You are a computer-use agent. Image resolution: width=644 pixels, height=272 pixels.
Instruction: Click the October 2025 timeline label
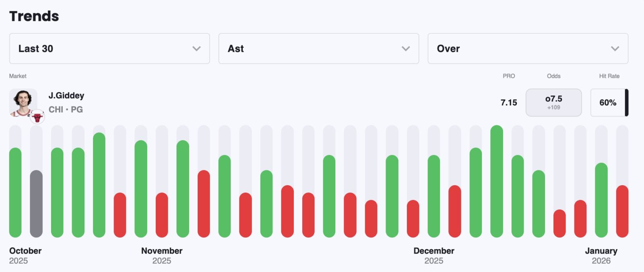tap(25, 256)
